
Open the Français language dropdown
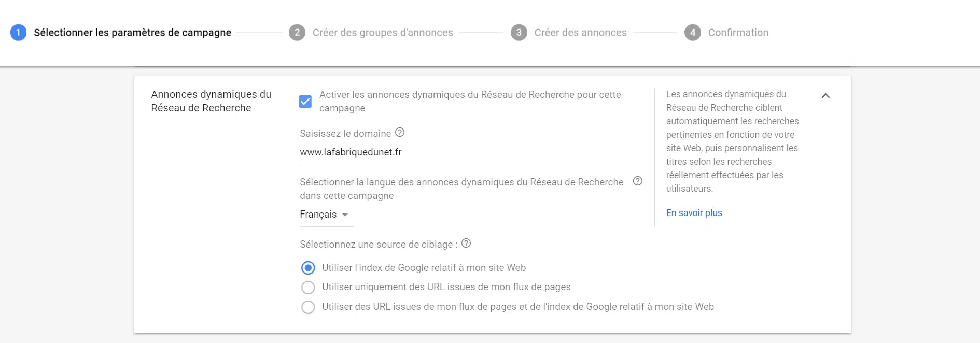317,214
